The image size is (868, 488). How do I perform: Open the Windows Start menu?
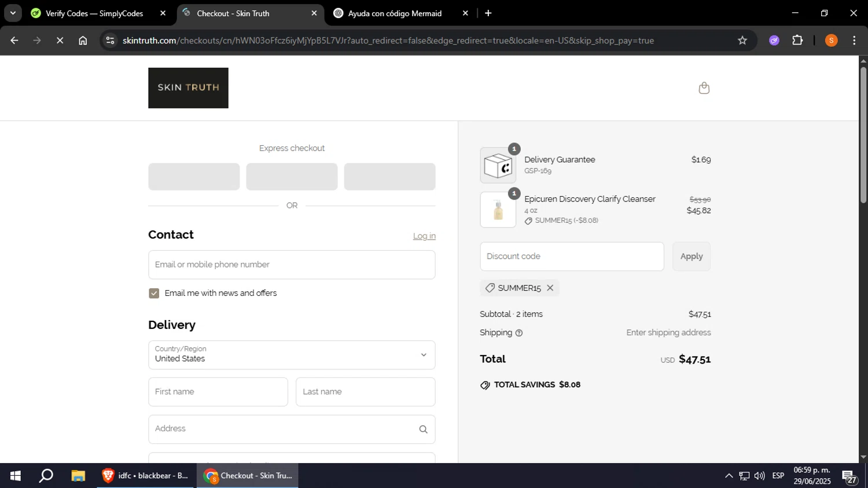16,476
